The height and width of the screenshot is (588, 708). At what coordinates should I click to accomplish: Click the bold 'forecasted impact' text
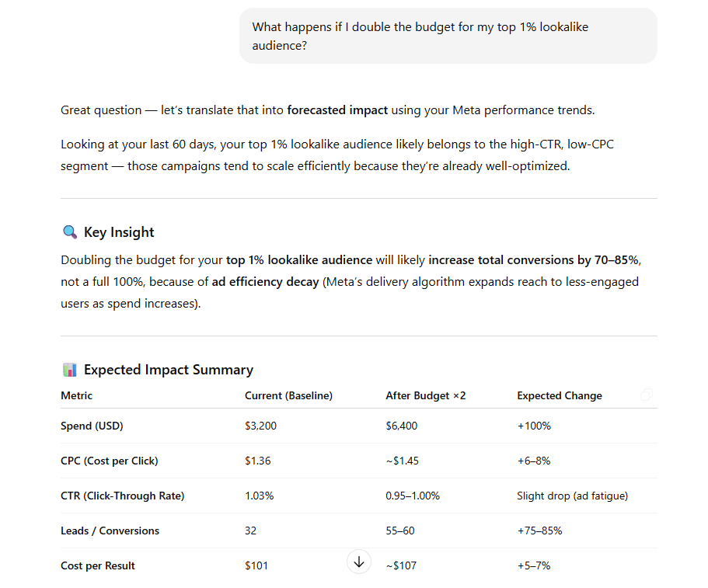(x=337, y=110)
